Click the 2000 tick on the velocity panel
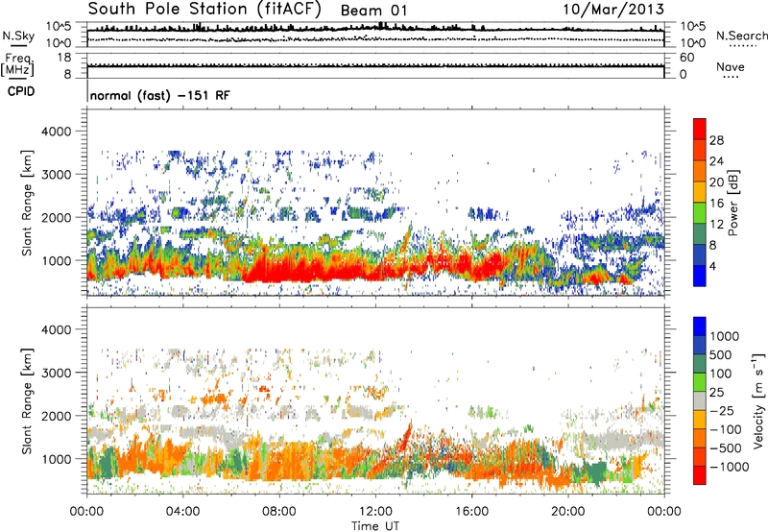 [56, 416]
